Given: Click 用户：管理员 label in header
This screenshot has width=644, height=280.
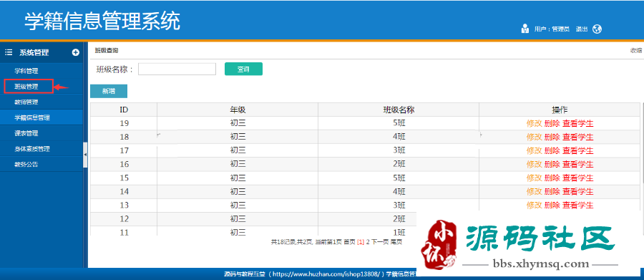Looking at the screenshot, I should (552, 29).
